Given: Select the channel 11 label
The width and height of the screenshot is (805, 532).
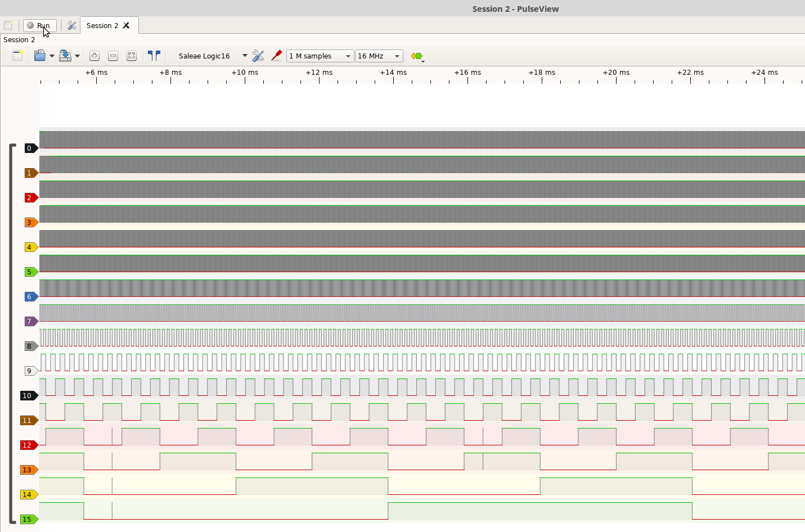Looking at the screenshot, I should [x=29, y=420].
